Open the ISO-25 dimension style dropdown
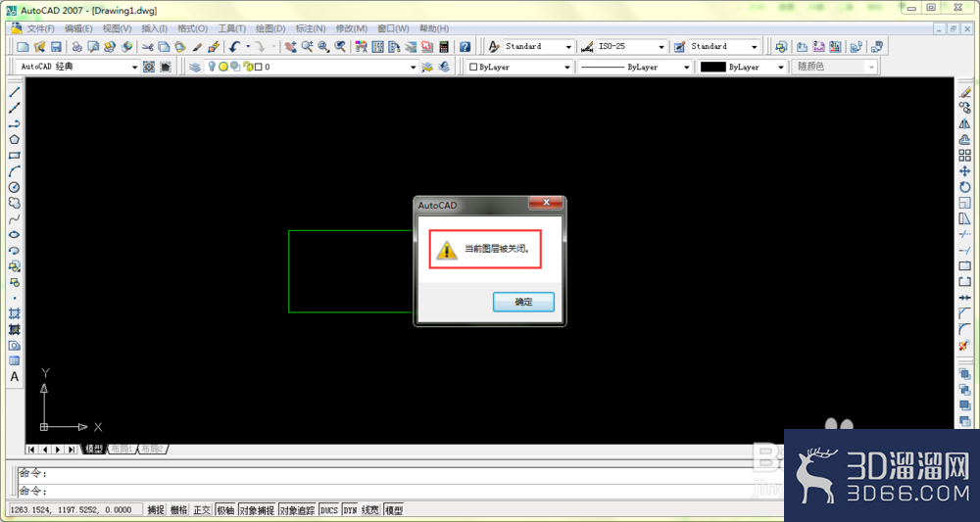This screenshot has height=522, width=980. coord(661,47)
